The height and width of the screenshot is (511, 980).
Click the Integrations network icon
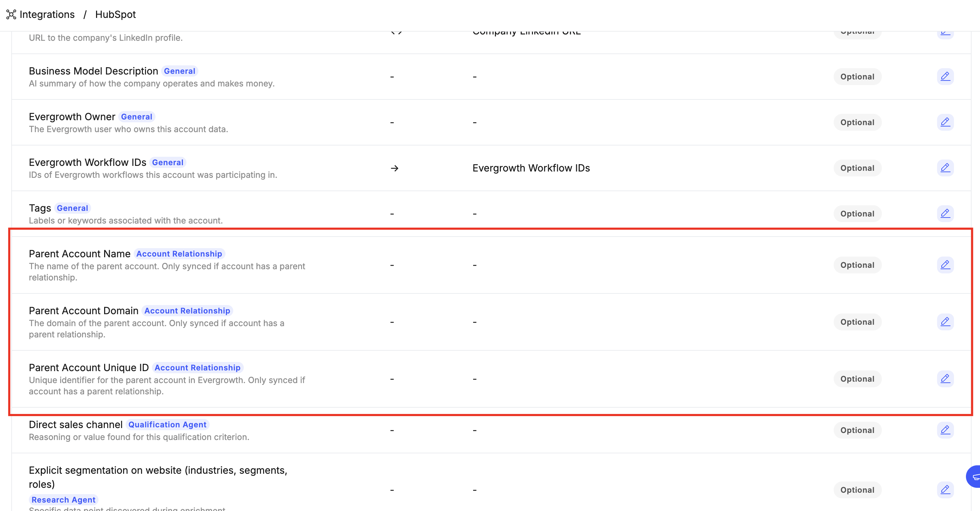(x=11, y=14)
